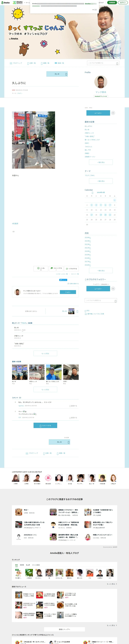This screenshot has width=129, height=644.
Task: Expand 2024年 in monthly archive
Action: pyautogui.click(x=88, y=238)
